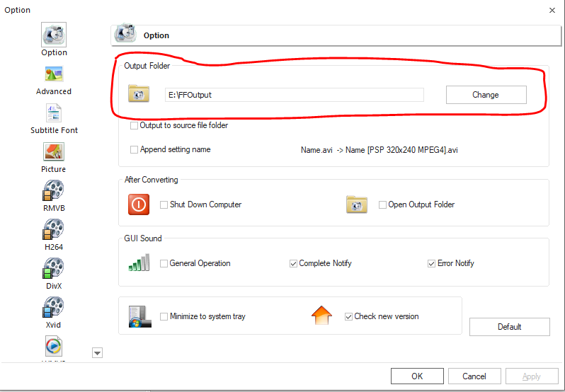Click the Option icon in the sidebar
Image resolution: width=565 pixels, height=392 pixels.
tap(54, 35)
